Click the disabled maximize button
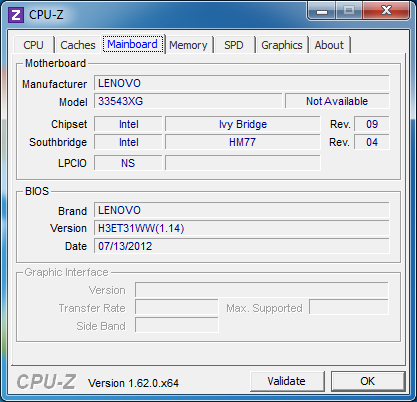The image size is (417, 402). [x=349, y=11]
